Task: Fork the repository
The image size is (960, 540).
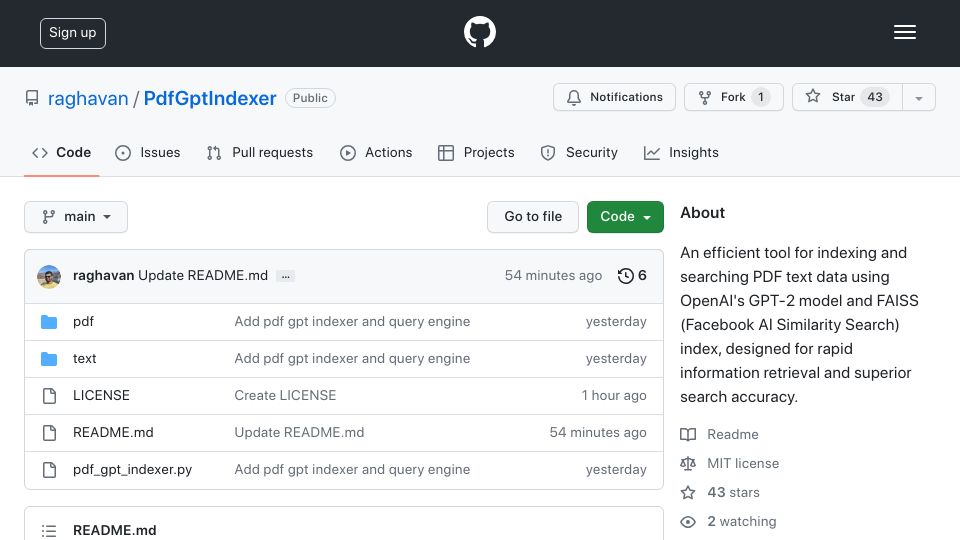Action: pyautogui.click(x=733, y=97)
